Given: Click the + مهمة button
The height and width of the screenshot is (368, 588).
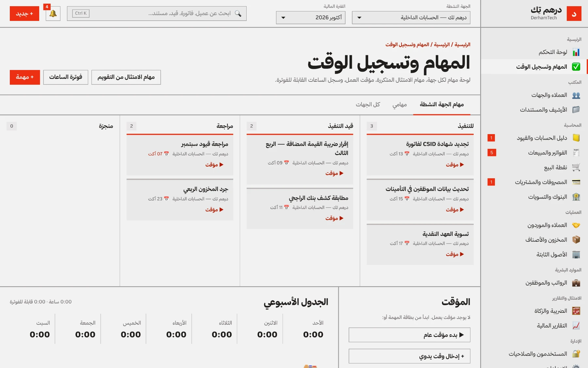Looking at the screenshot, I should tap(25, 77).
